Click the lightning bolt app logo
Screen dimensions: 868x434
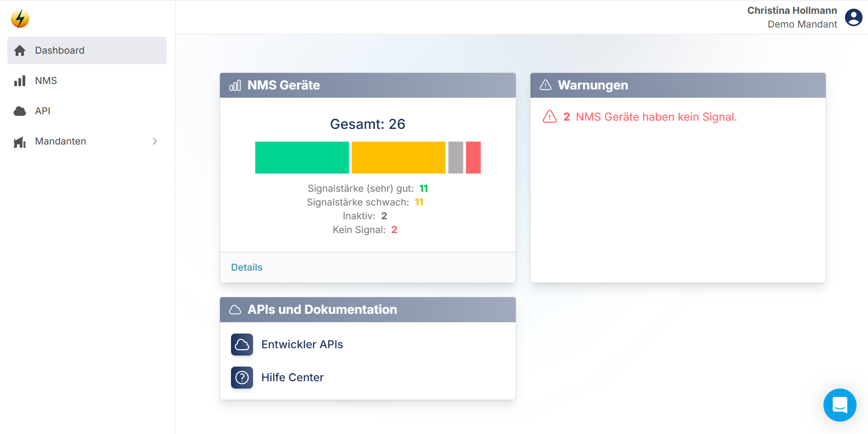tap(20, 19)
